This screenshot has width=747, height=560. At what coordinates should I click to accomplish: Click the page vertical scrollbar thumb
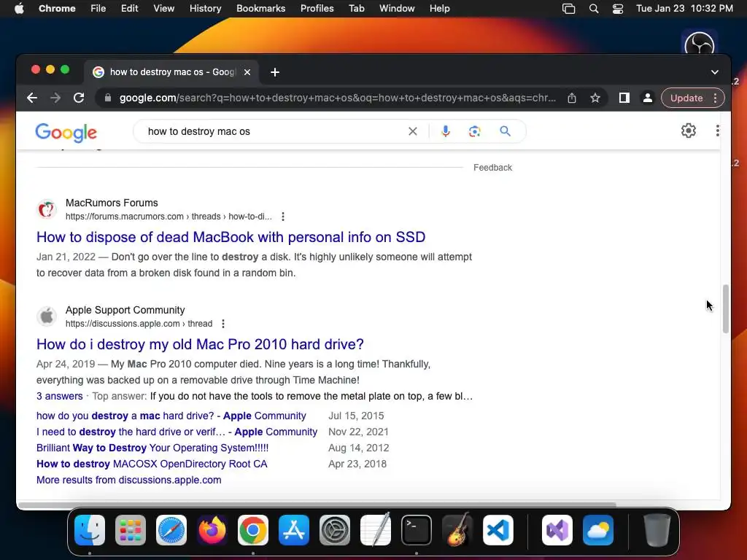click(726, 308)
